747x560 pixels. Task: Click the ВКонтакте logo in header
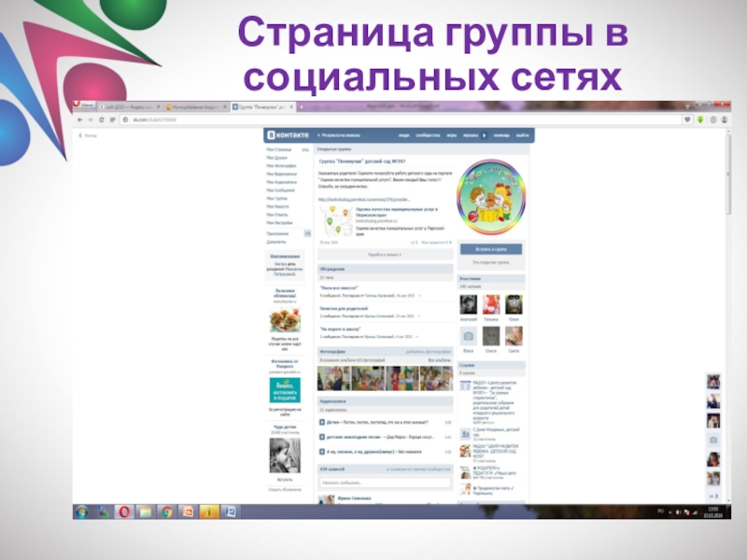point(288,135)
